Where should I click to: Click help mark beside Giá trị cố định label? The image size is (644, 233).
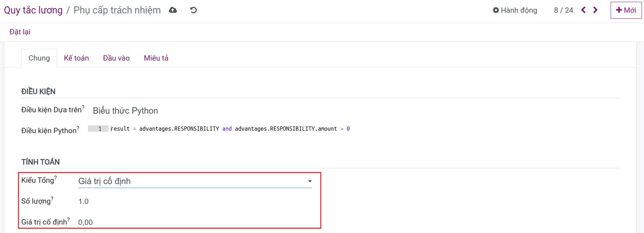pos(68,220)
